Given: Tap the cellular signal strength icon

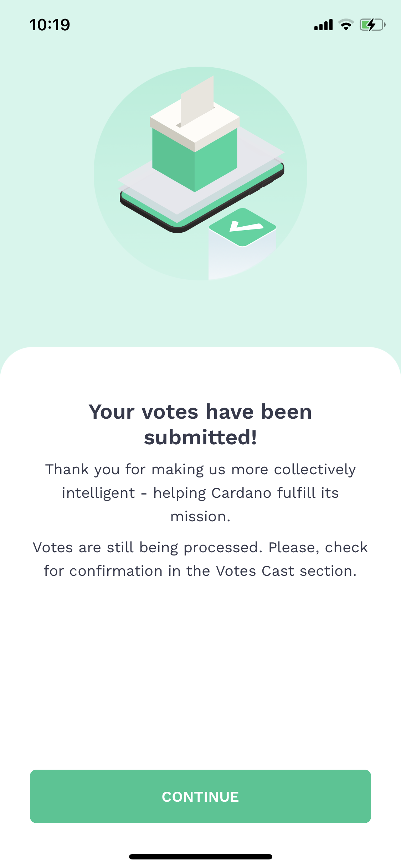Looking at the screenshot, I should (323, 25).
